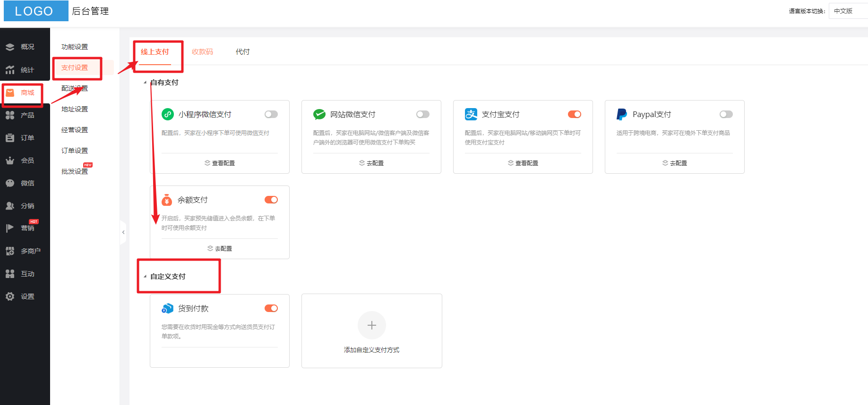Screen dimensions: 868x405
Task: Expand 去配置 under Paypal支付
Action: pos(675,163)
